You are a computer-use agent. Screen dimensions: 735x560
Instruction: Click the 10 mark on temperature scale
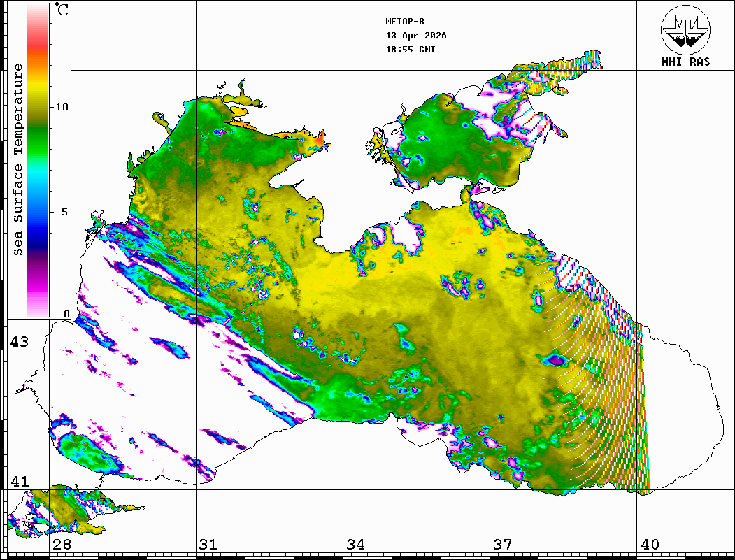point(62,107)
